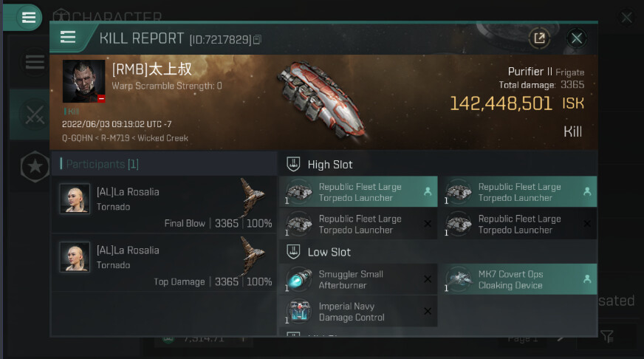View La Rosalia's Final Blow entry

[163, 205]
